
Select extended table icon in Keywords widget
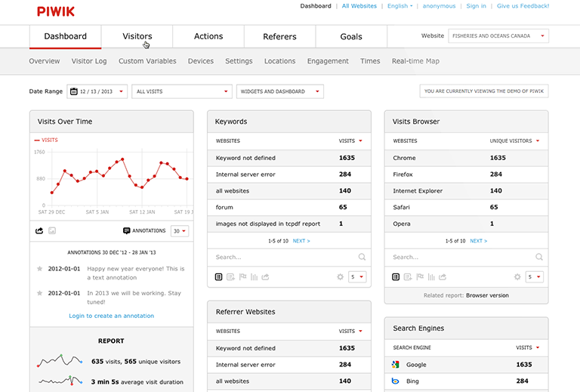point(230,277)
